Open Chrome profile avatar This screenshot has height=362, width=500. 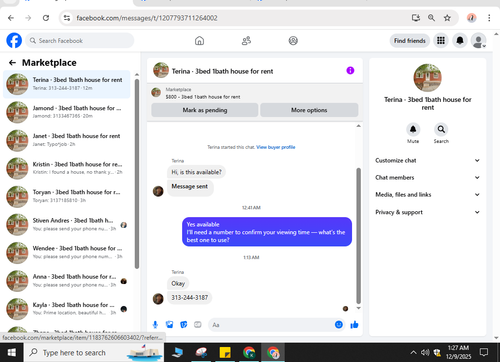(x=471, y=18)
